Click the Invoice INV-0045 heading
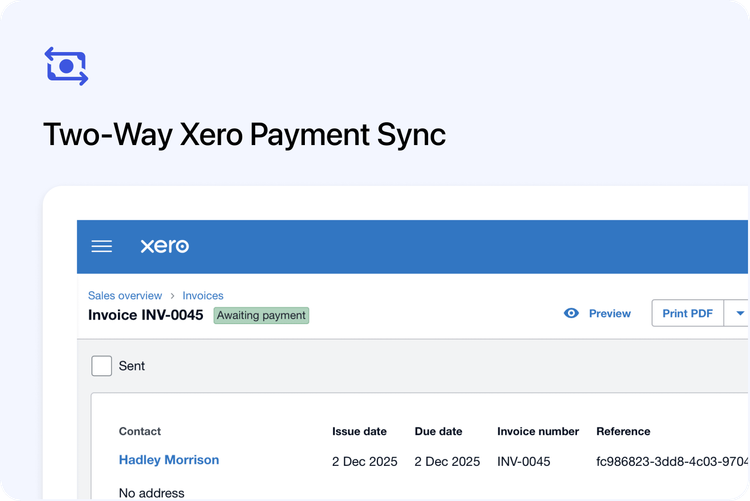The image size is (750, 501). point(145,315)
